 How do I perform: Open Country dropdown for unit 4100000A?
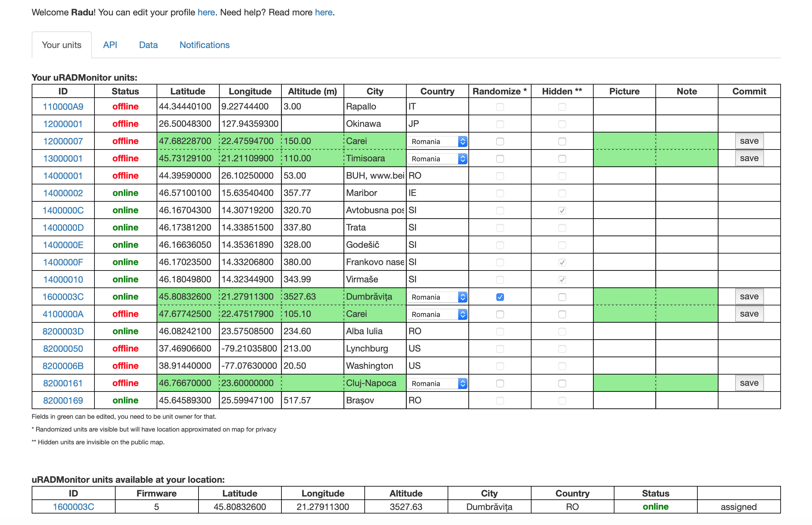437,315
